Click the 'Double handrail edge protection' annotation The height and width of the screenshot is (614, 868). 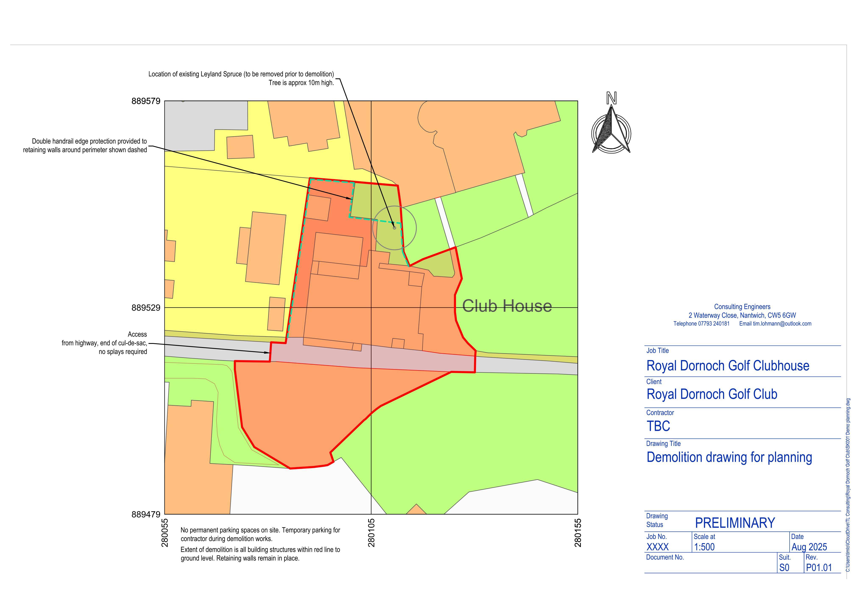click(x=85, y=146)
